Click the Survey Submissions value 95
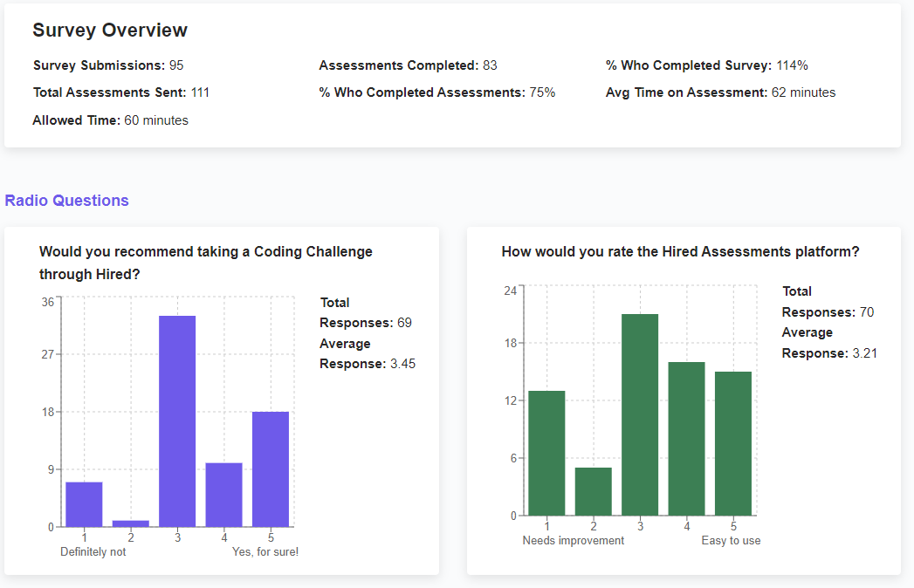The width and height of the screenshot is (914, 588). click(176, 65)
